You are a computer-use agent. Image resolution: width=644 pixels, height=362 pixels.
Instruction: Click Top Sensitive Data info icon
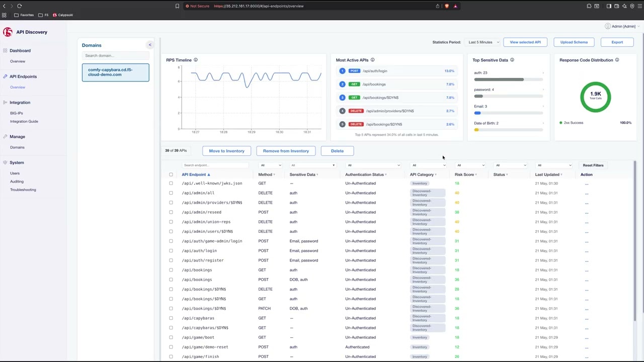tap(512, 60)
